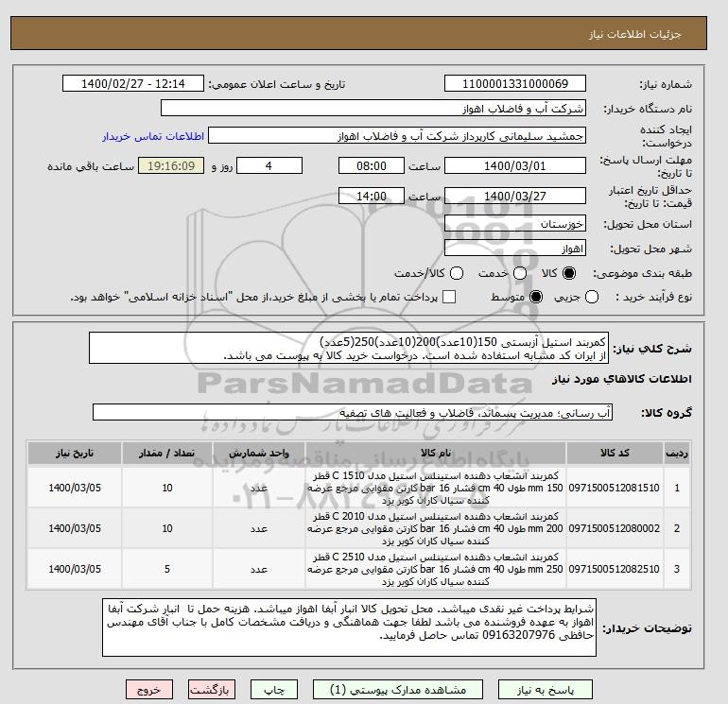Click the city field اهواز

pyautogui.click(x=515, y=249)
